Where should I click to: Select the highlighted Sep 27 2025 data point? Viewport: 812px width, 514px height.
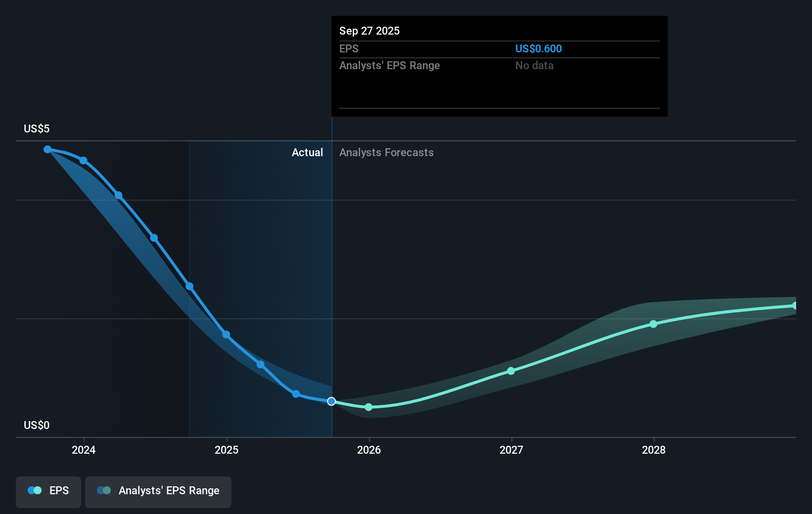331,401
